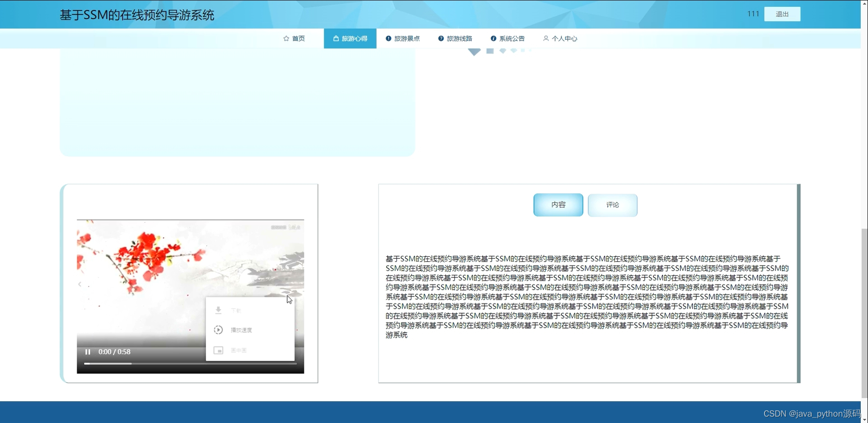Seek along the video progress bar
Screen dimensions: 868x423
190,364
